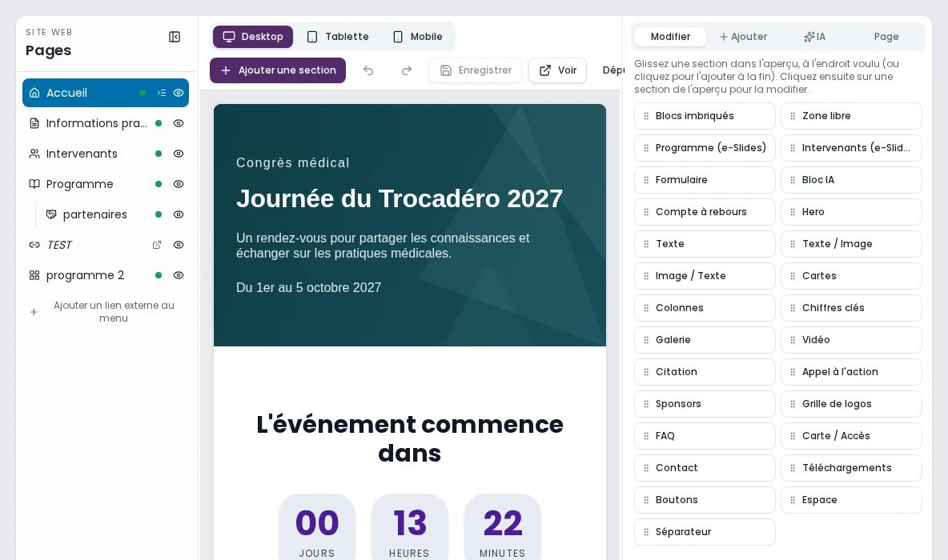Add the Texte / Image block
Viewport: 948px width, 560px height.
click(x=851, y=244)
